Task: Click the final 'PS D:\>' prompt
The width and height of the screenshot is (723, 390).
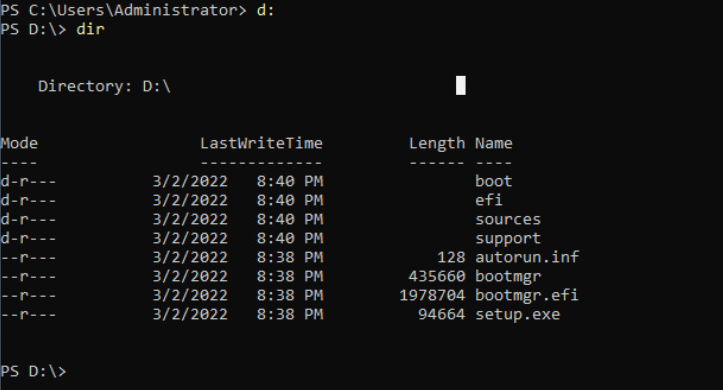Action: coord(33,371)
